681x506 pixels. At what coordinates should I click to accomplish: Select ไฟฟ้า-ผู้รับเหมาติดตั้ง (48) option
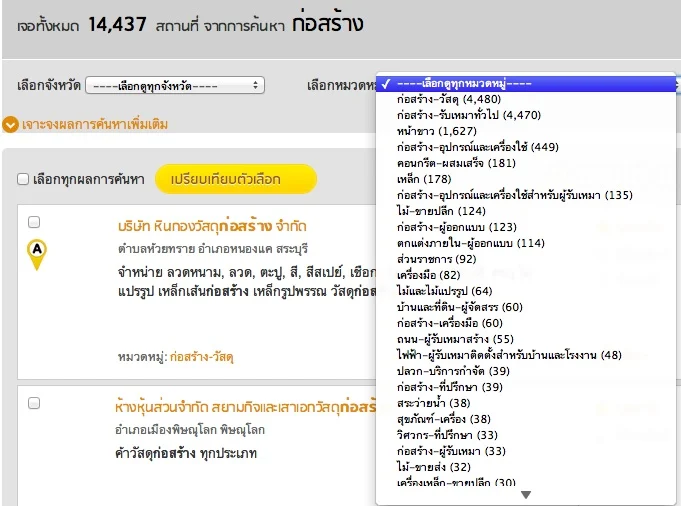click(526, 355)
